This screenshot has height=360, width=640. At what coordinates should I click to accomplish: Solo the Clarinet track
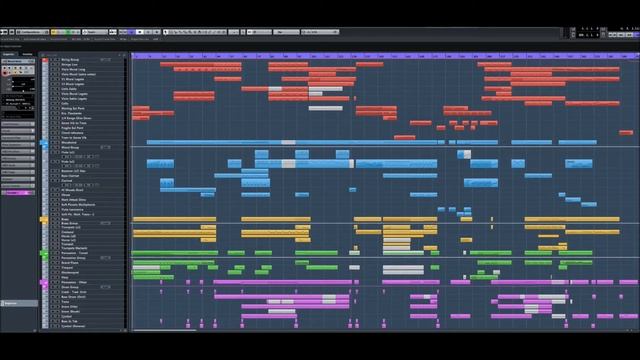(58, 180)
